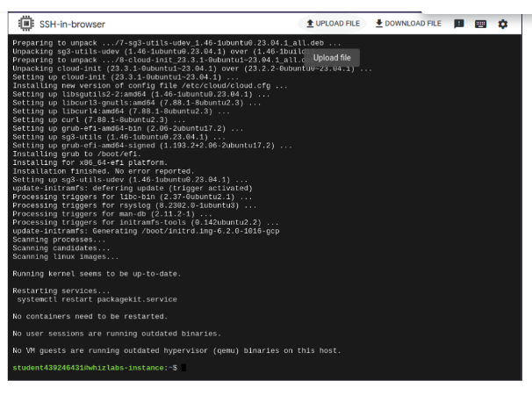Click 'Installing new version of config file' line
The height and width of the screenshot is (395, 532).
[x=150, y=85]
